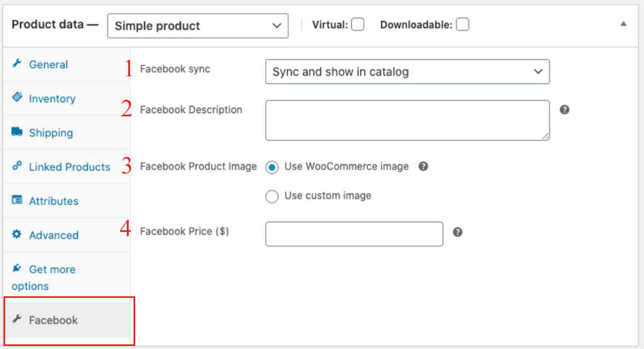644x349 pixels.
Task: Collapse the Product data panel triangle
Action: (x=623, y=24)
